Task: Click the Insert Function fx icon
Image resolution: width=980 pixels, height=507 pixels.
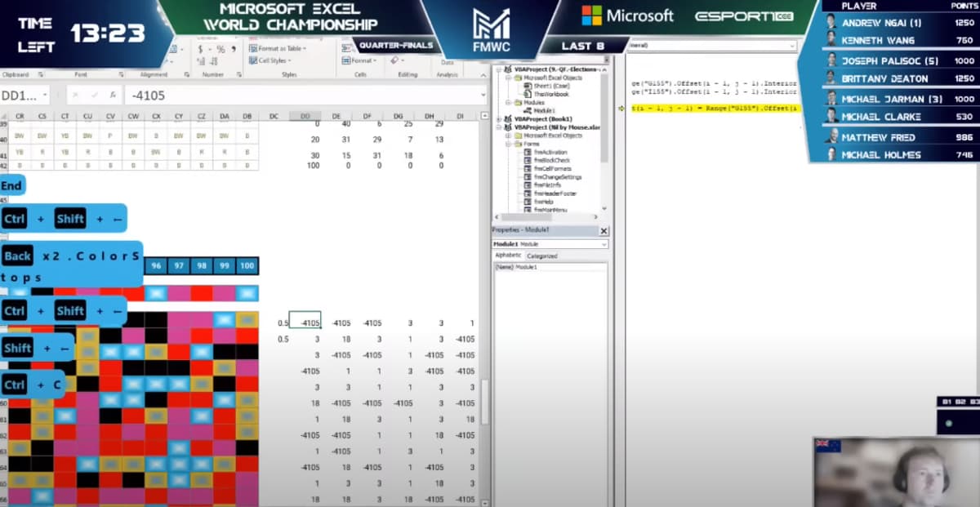Action: [111, 95]
